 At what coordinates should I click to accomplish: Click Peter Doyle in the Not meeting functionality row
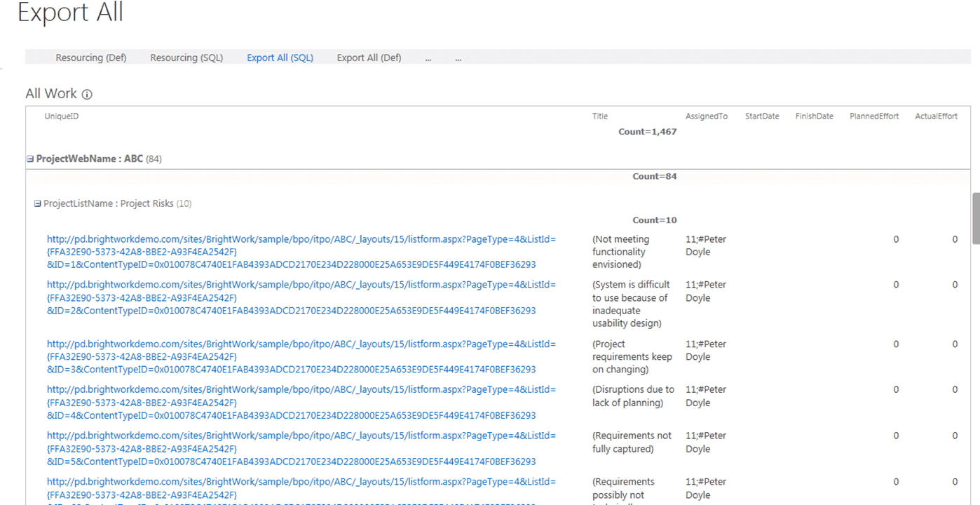point(706,245)
